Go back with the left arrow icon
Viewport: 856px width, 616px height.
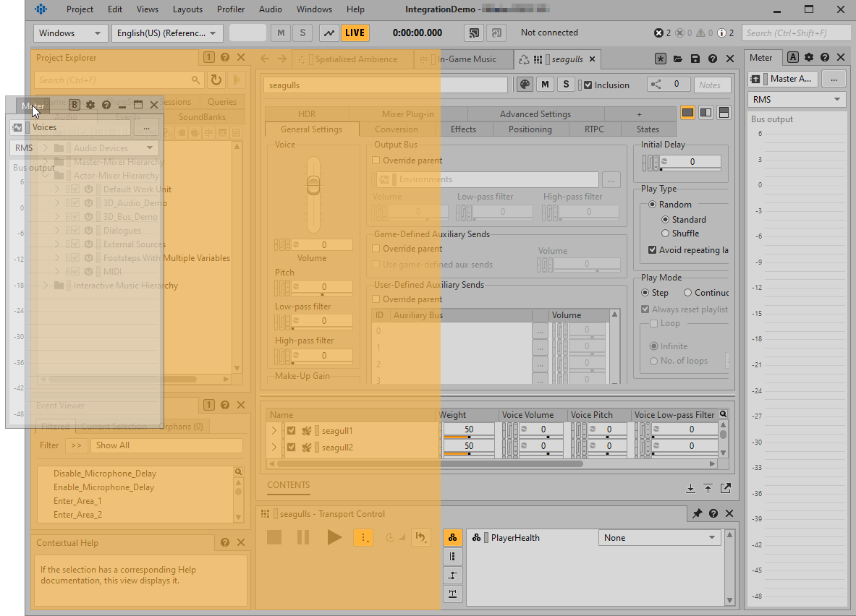pos(265,59)
